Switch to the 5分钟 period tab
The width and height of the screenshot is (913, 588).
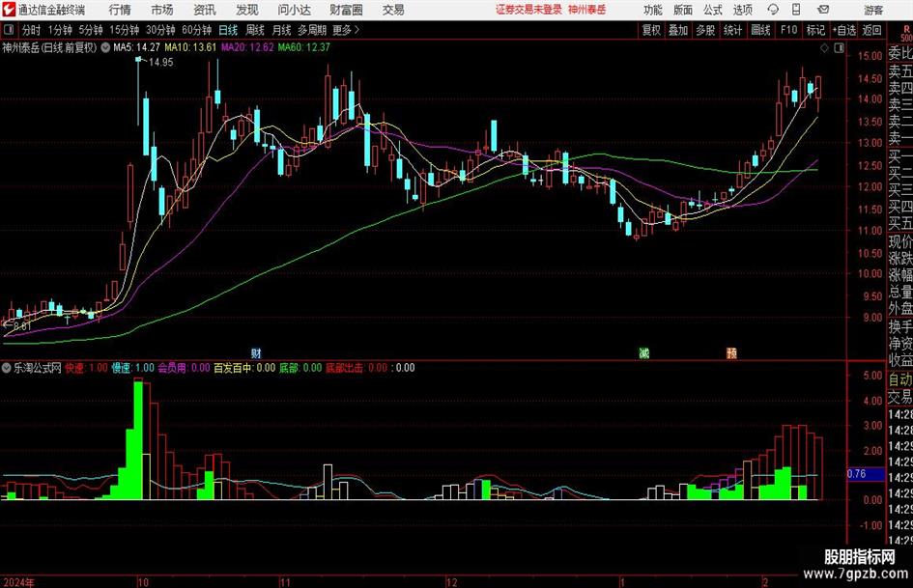tap(90, 30)
